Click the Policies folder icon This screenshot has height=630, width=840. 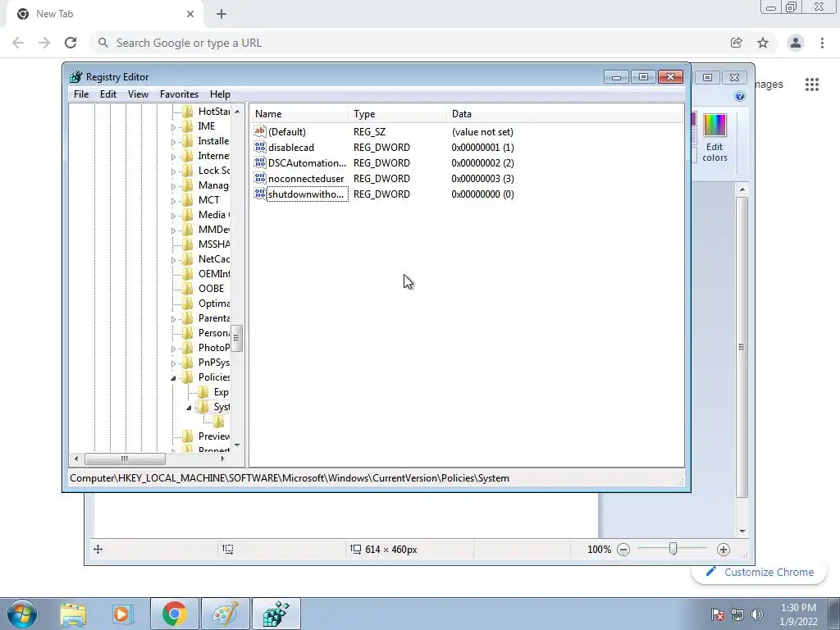click(188, 377)
